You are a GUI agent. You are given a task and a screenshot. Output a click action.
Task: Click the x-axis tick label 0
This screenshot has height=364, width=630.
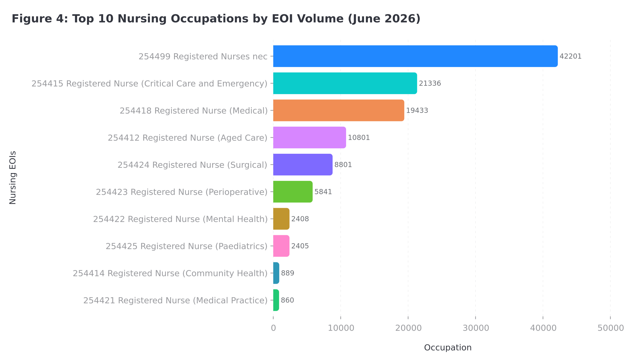coord(273,328)
